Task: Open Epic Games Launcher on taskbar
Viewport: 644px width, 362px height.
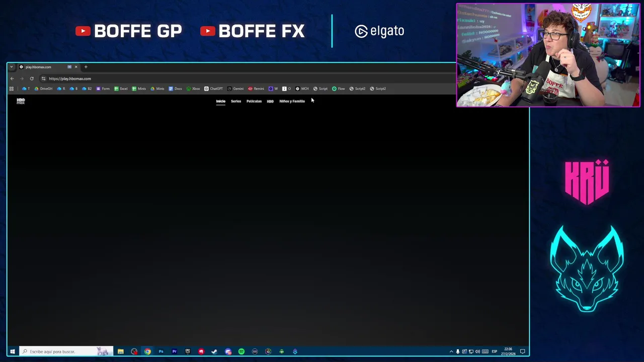Action: (188, 351)
